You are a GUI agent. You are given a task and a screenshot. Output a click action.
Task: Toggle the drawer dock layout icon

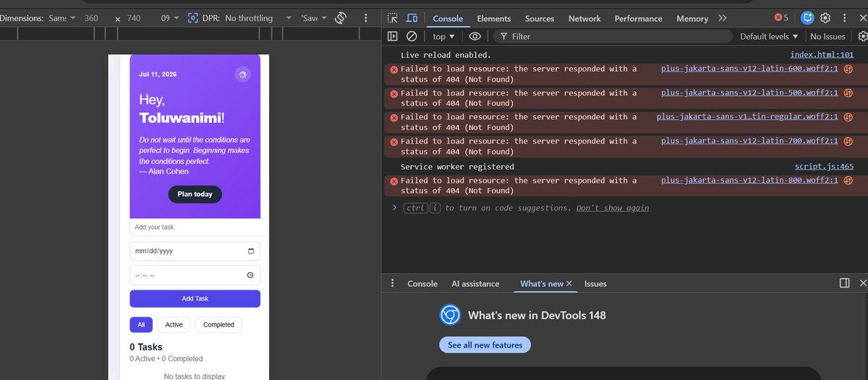coord(844,283)
